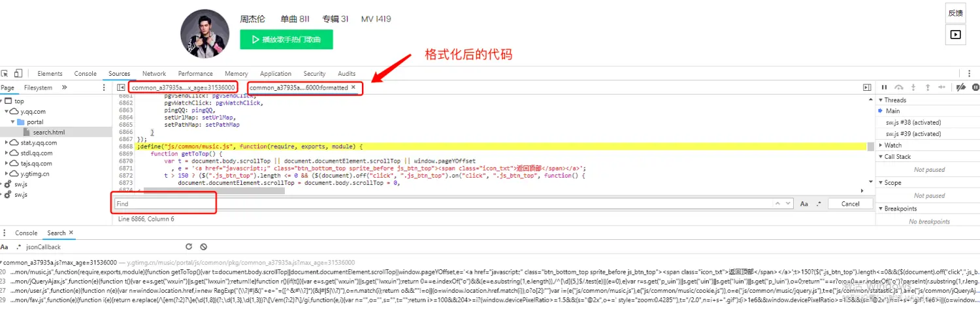This screenshot has width=980, height=313.
Task: Open the MV 1419 link
Action: click(376, 19)
